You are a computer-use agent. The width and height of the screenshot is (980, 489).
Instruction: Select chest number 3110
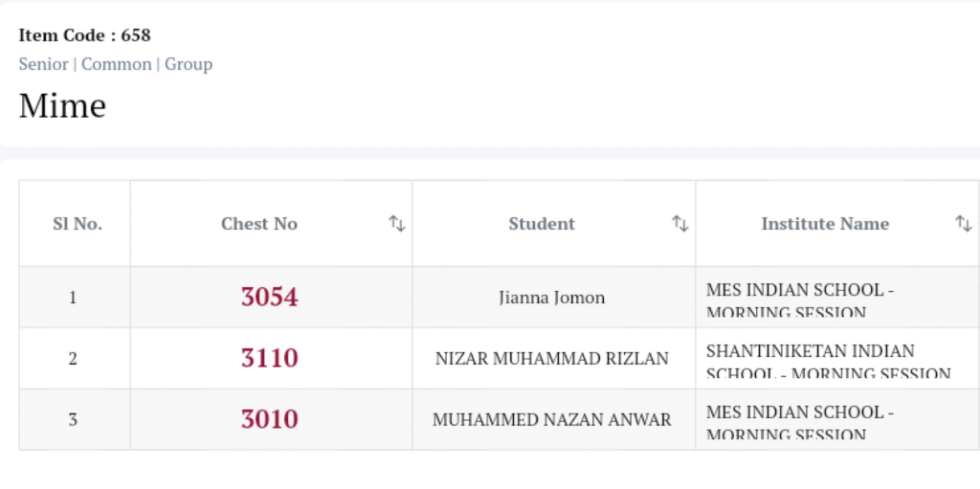tap(269, 359)
